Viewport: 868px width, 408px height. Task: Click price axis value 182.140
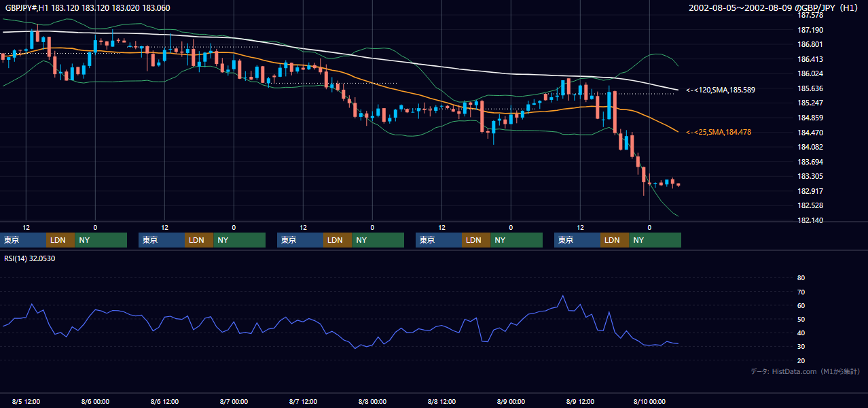(810, 220)
